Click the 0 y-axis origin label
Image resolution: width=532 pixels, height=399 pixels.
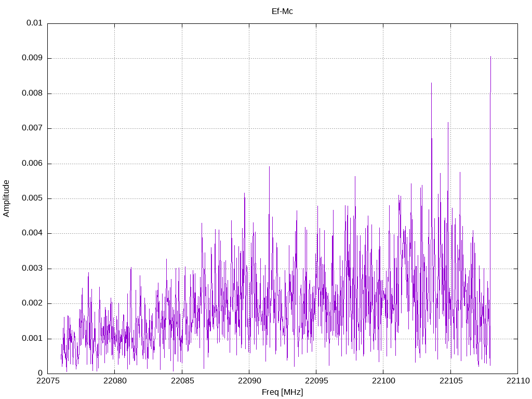click(40, 374)
